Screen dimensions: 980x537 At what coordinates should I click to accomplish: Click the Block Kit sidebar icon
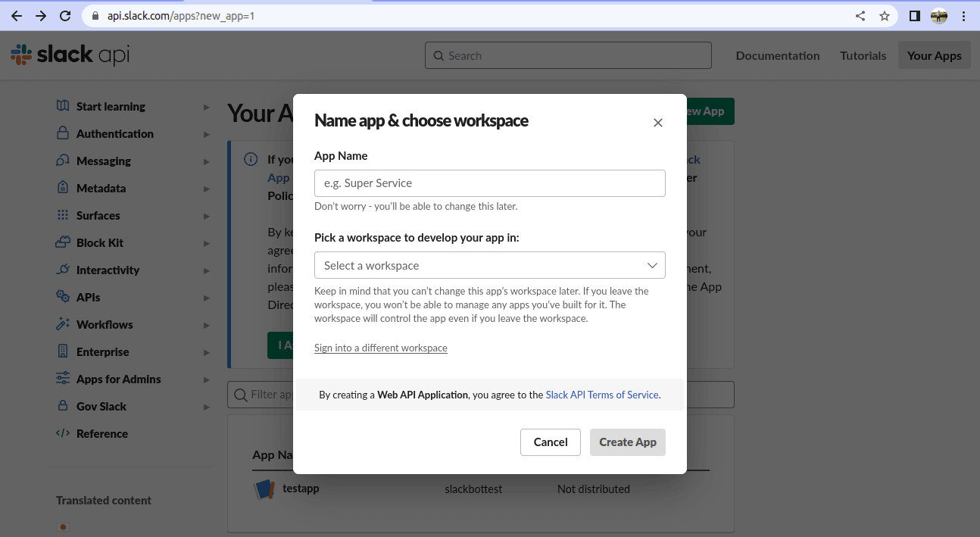(x=63, y=243)
